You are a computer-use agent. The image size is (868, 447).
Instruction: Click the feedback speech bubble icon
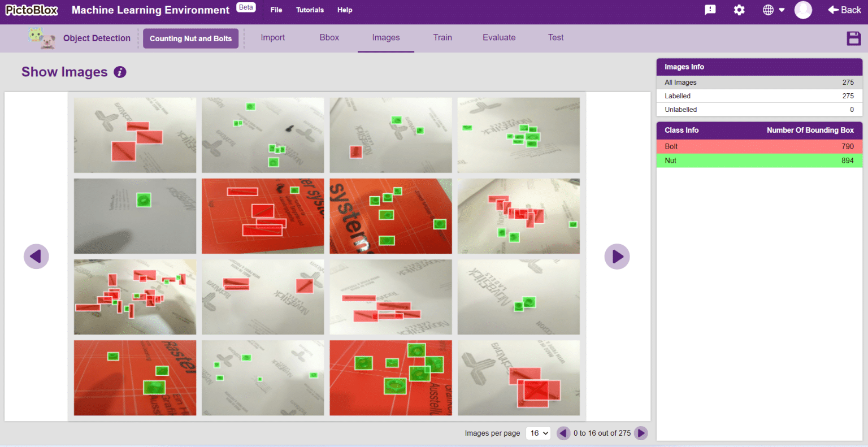click(x=710, y=10)
